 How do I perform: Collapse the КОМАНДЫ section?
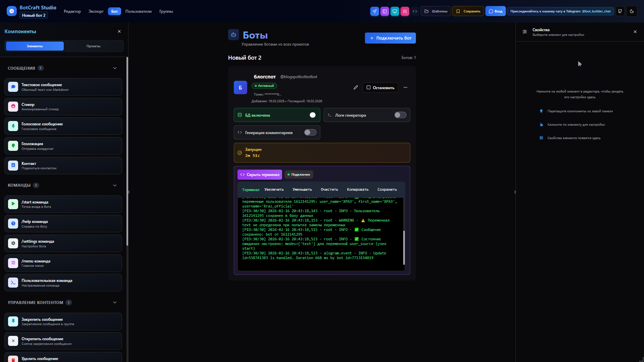click(x=115, y=185)
